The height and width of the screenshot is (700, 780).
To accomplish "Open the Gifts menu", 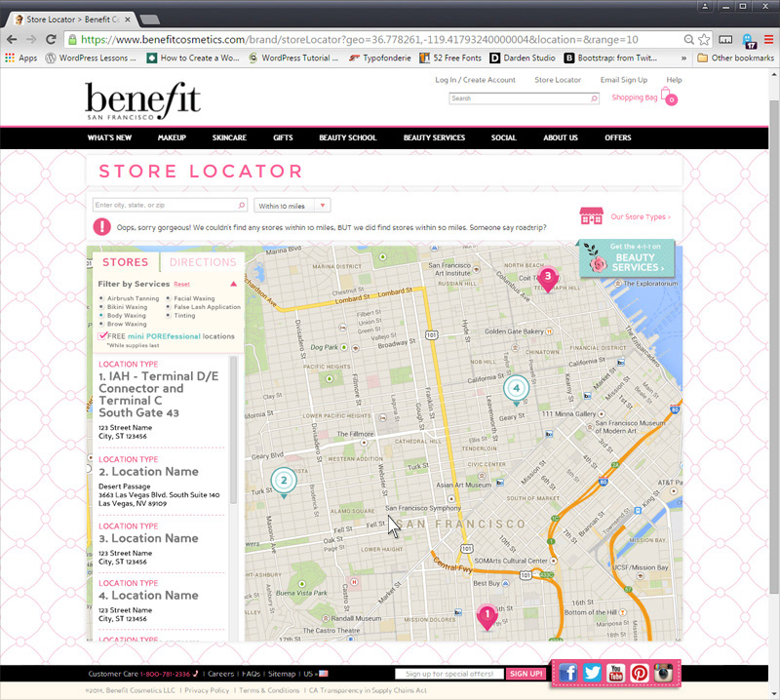I will pos(283,137).
